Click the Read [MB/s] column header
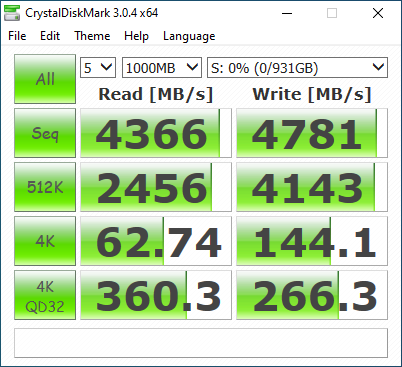This screenshot has height=367, width=402. (156, 94)
